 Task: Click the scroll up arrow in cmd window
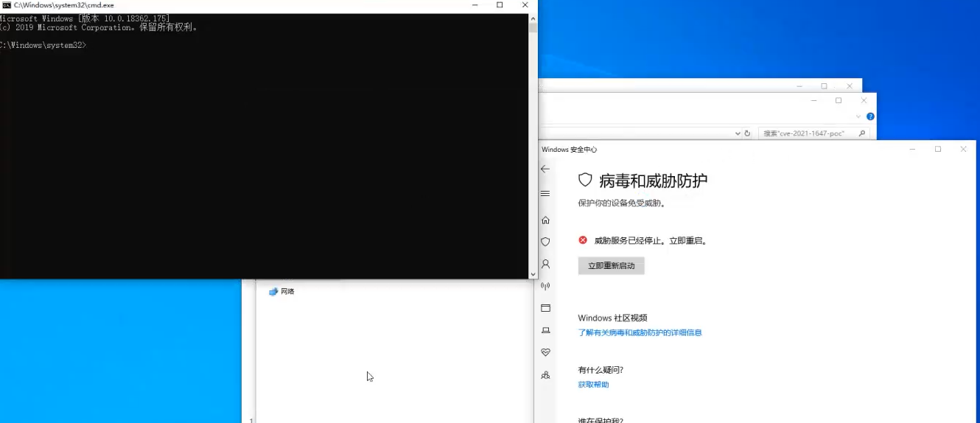[x=533, y=18]
